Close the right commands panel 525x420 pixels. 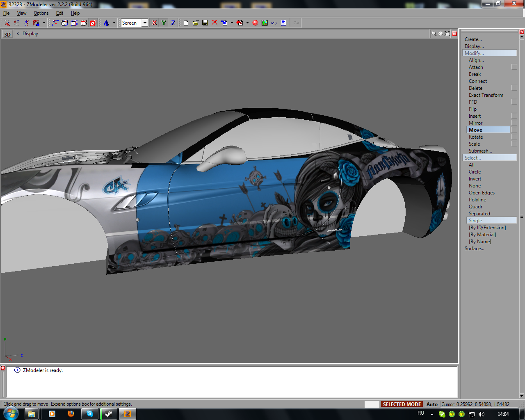[x=522, y=32]
